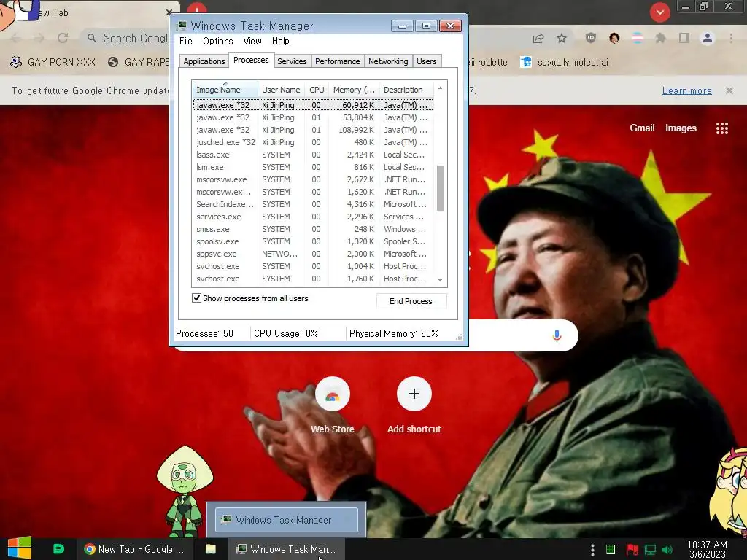The height and width of the screenshot is (560, 747).
Task: Switch to the Performance tab
Action: pyautogui.click(x=337, y=61)
